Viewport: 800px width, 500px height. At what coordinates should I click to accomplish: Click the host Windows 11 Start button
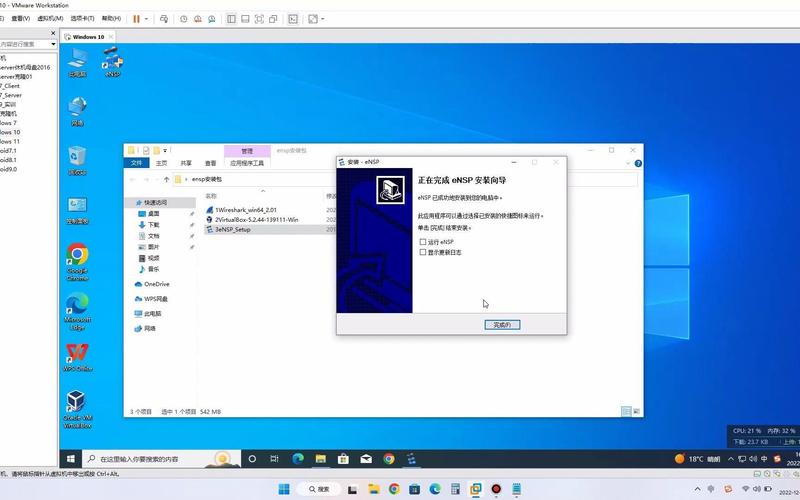point(284,489)
